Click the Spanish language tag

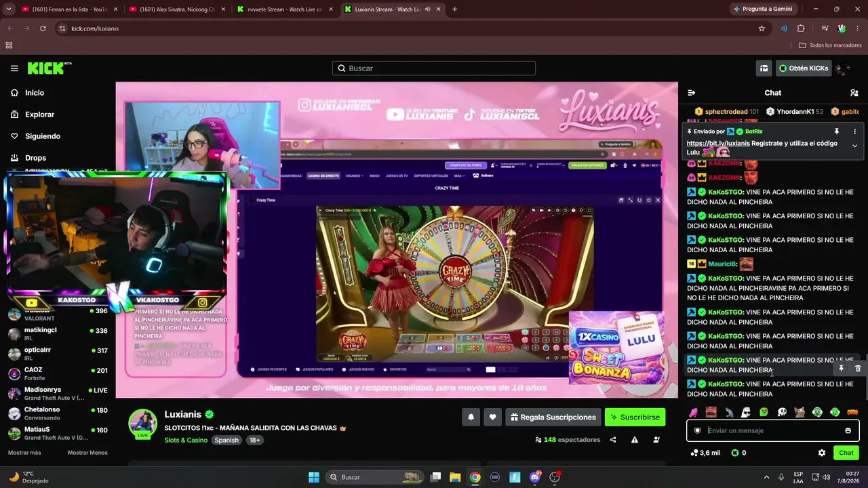point(226,441)
